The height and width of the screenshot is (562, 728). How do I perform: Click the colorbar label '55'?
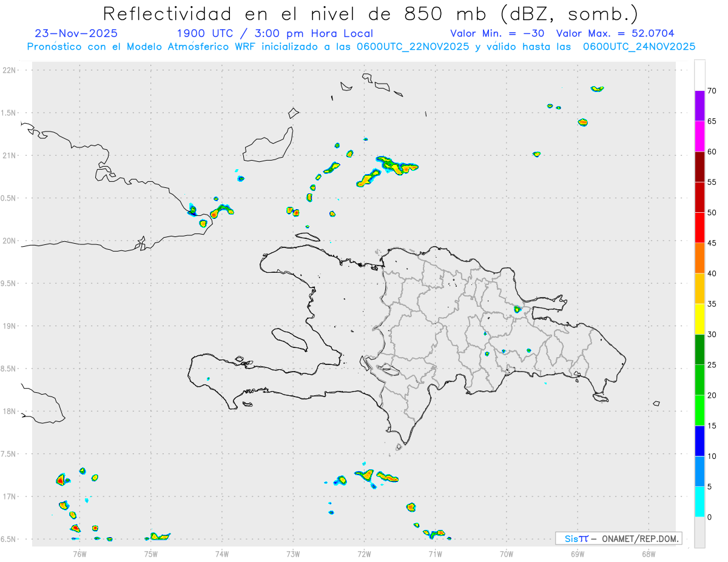pyautogui.click(x=712, y=182)
